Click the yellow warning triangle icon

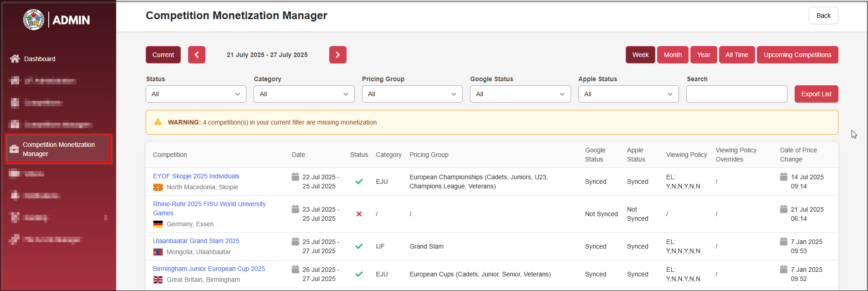pos(158,122)
